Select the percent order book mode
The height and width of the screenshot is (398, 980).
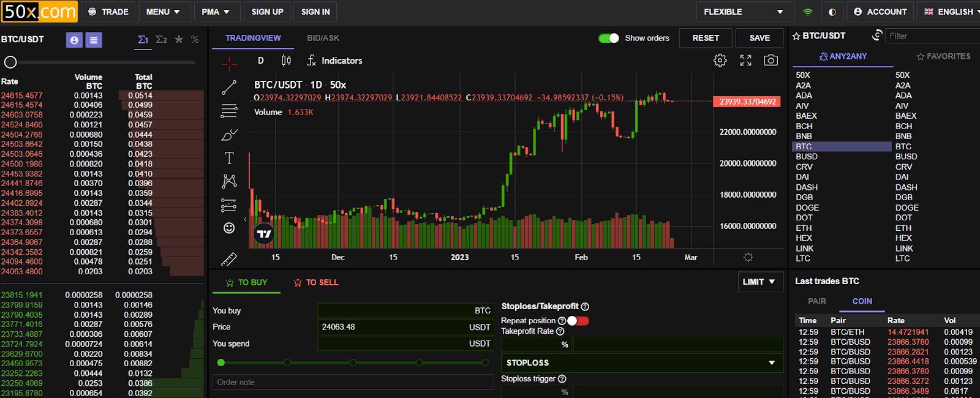click(195, 39)
